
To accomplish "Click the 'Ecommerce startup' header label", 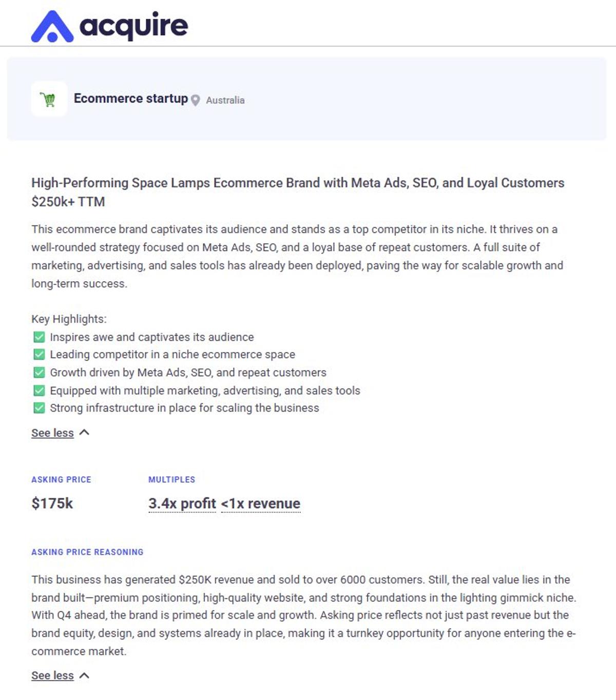I will [x=131, y=99].
